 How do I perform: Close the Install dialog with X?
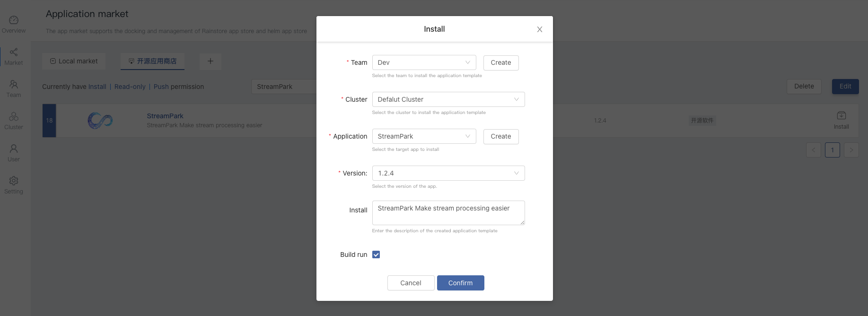click(539, 29)
